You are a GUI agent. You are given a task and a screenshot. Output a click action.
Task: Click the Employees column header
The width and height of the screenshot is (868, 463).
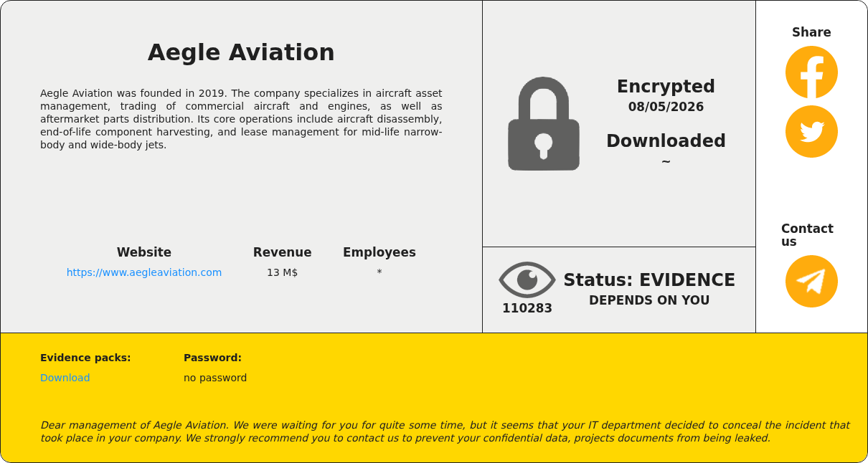[379, 252]
